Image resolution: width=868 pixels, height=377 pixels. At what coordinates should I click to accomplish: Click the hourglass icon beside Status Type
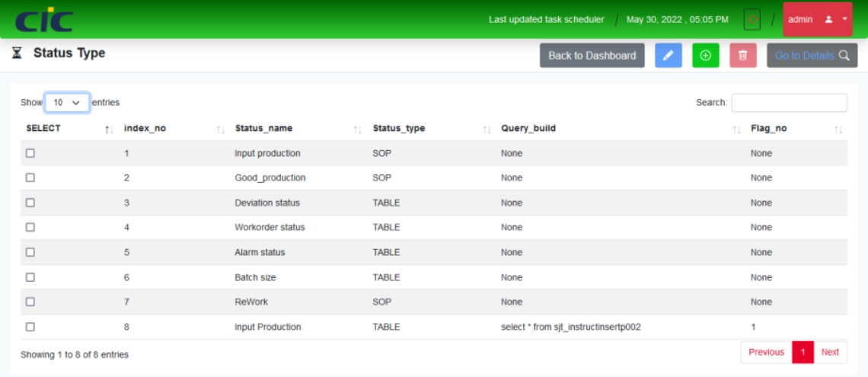[17, 53]
